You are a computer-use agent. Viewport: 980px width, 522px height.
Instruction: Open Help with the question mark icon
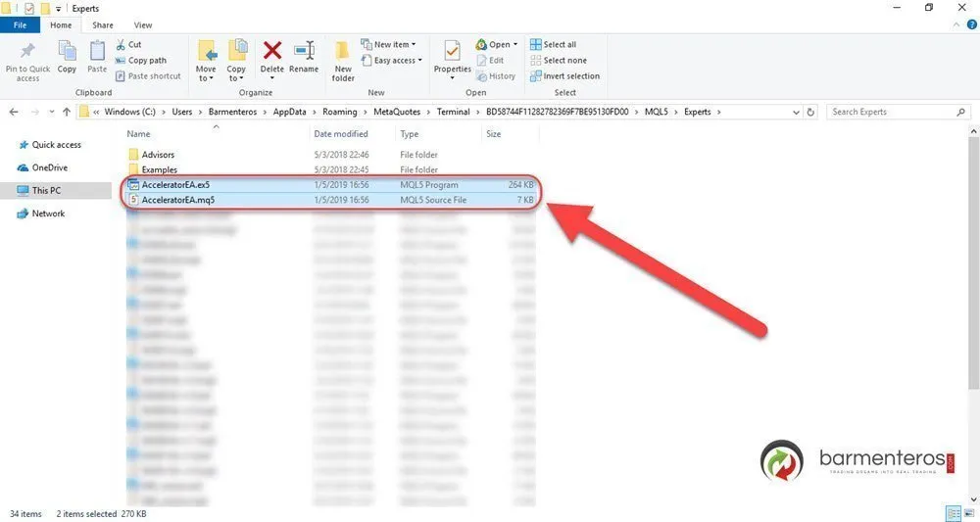coord(972,25)
